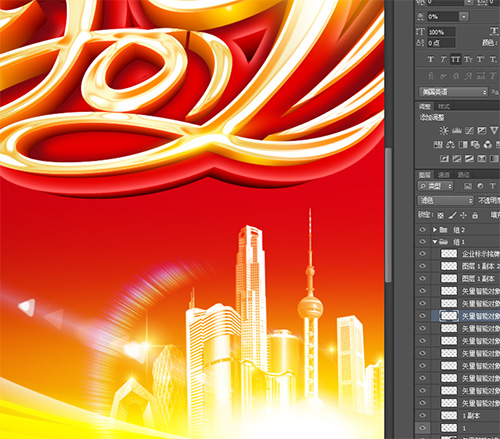Open the language dropdown (美国英语)
Screen dimensions: 500x439
point(453,92)
